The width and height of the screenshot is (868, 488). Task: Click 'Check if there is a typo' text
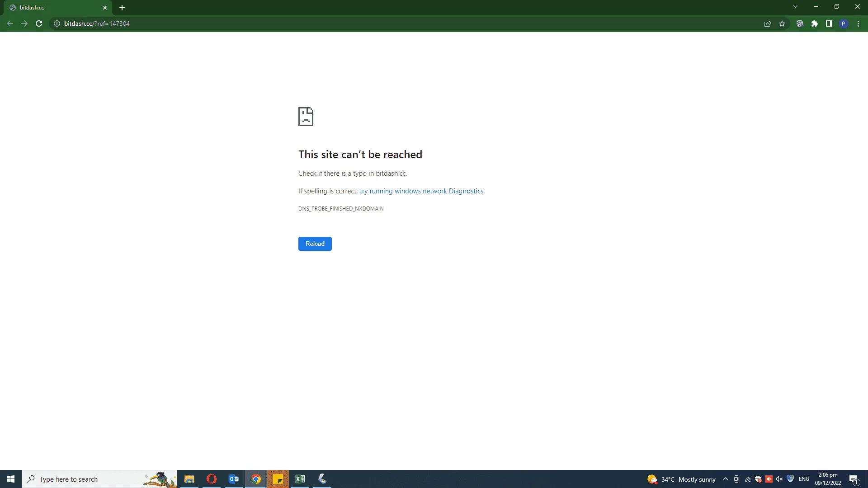pos(353,174)
